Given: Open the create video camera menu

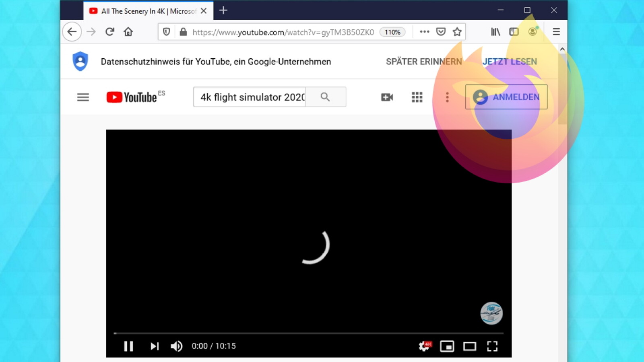Looking at the screenshot, I should [x=387, y=97].
